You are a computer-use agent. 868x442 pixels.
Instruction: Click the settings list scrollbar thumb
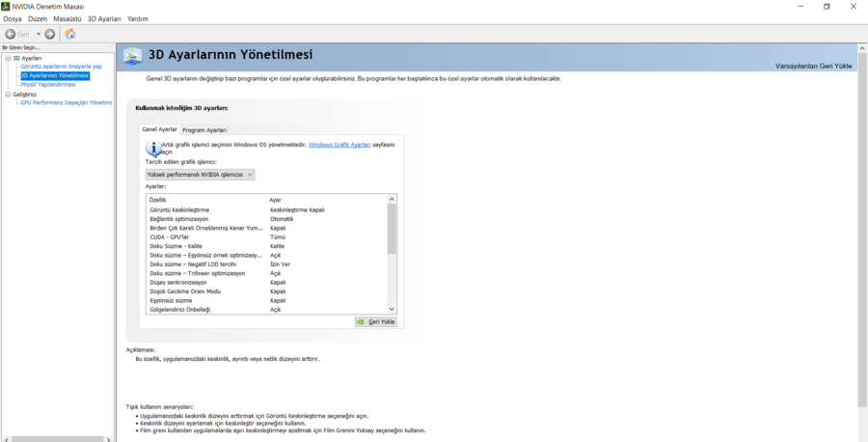coord(392,229)
